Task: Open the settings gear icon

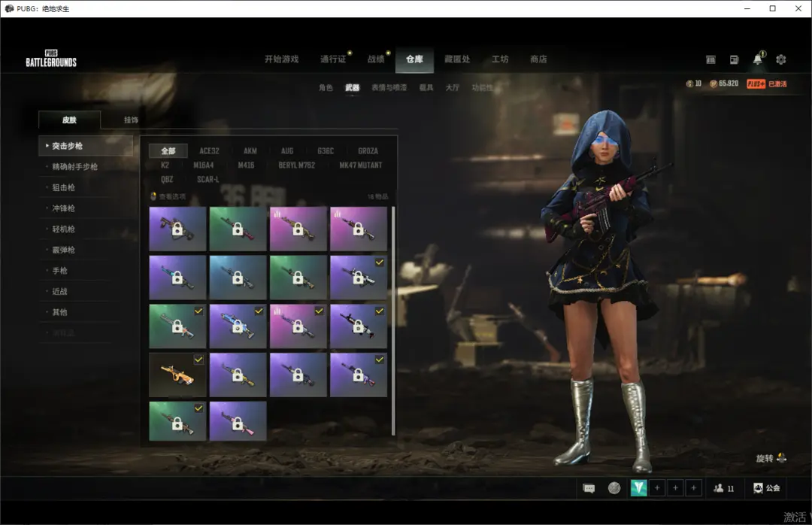Action: pyautogui.click(x=780, y=59)
